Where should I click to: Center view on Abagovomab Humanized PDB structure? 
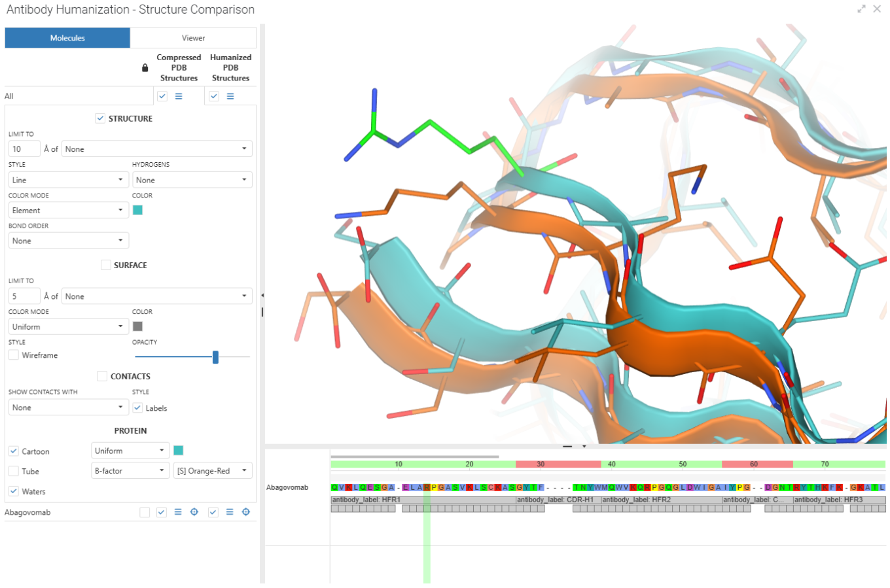click(246, 512)
